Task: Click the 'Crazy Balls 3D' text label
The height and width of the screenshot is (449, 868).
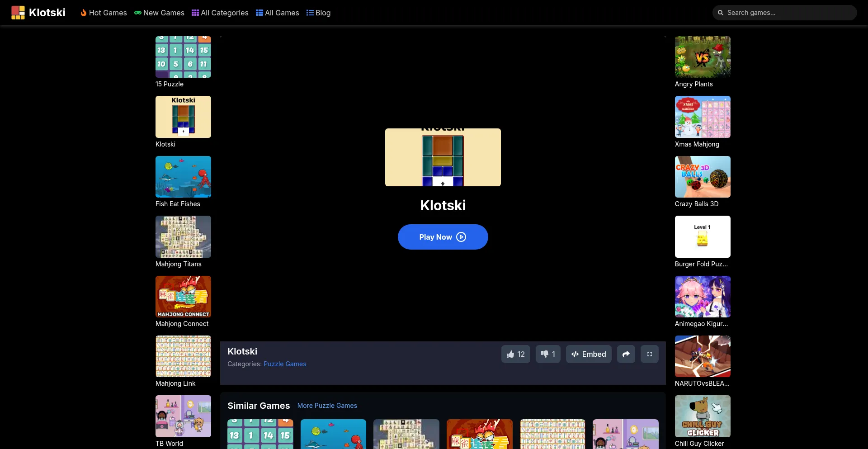Action: coord(697,204)
